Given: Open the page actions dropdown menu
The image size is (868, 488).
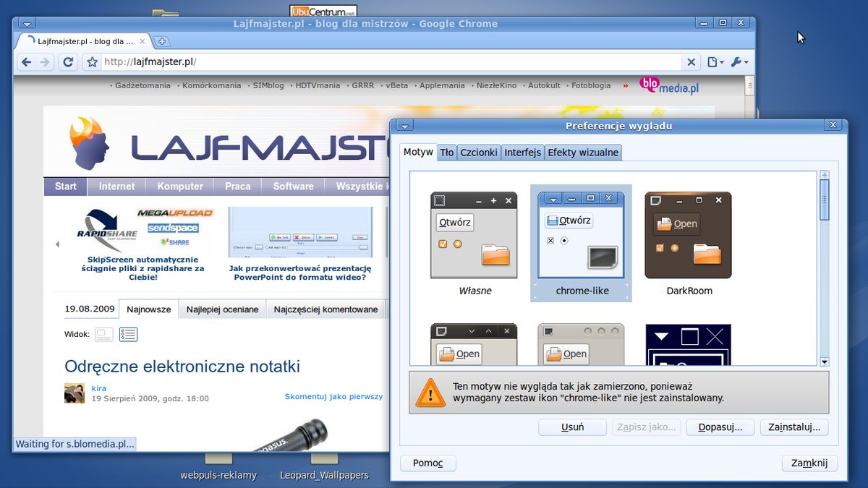Looking at the screenshot, I should pos(713,62).
